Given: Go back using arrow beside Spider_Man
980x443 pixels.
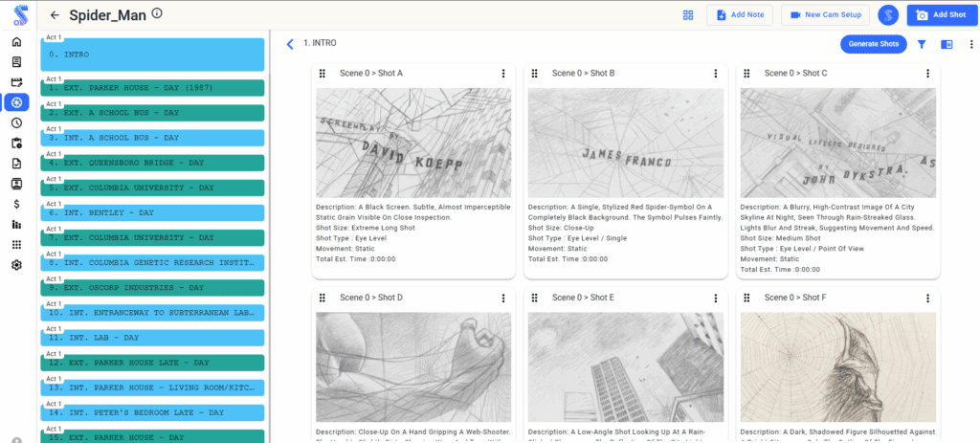Looking at the screenshot, I should point(55,15).
